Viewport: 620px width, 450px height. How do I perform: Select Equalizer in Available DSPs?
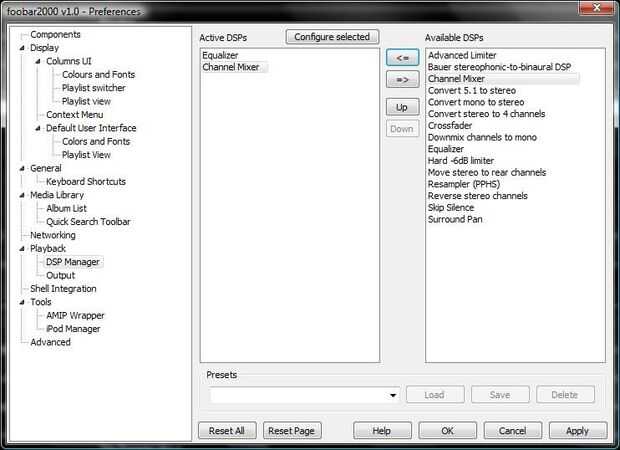(446, 149)
